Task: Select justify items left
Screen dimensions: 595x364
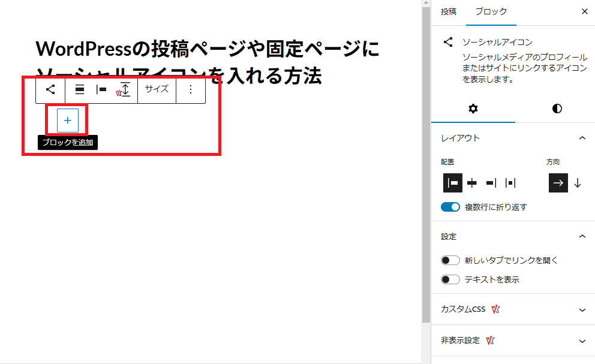Action: (x=453, y=183)
